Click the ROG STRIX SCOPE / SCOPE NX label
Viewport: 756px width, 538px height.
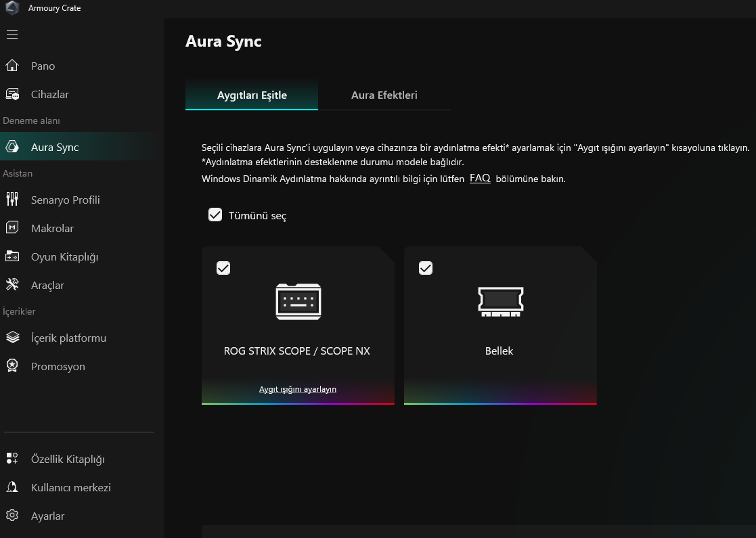pyautogui.click(x=297, y=351)
